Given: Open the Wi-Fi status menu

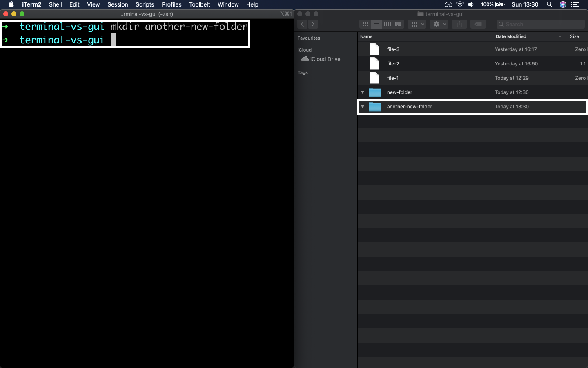Looking at the screenshot, I should [x=460, y=4].
